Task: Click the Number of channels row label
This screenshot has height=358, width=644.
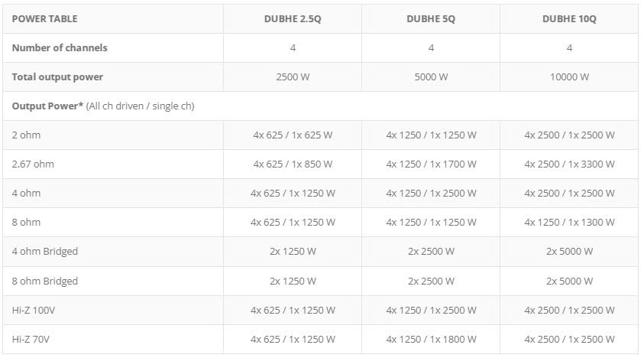Action: (60, 47)
